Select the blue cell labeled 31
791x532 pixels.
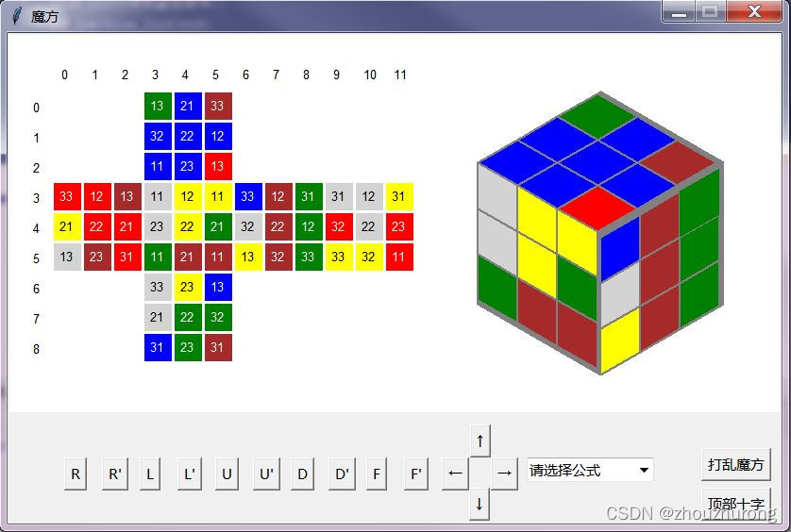point(158,347)
